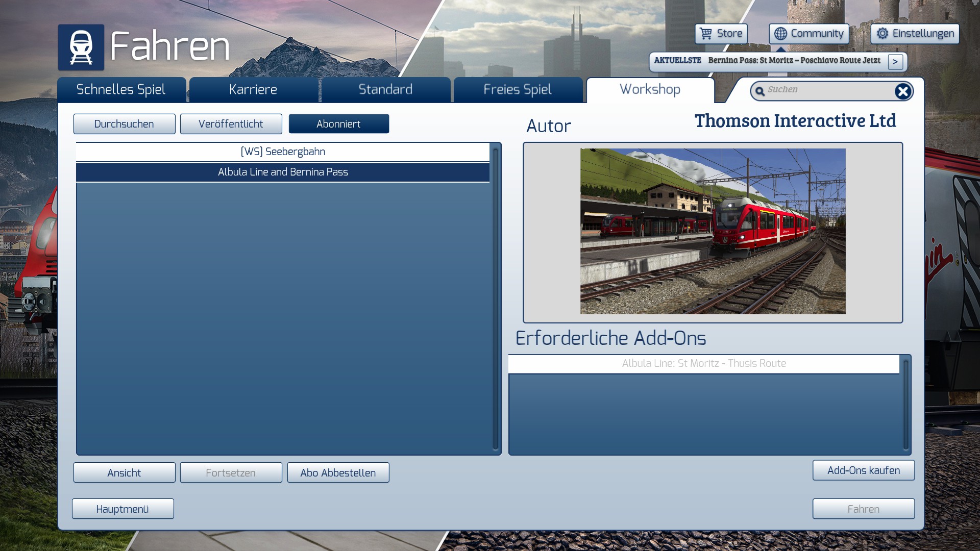Activate the Abonniert filter
Image resolution: width=980 pixels, height=551 pixels.
338,124
